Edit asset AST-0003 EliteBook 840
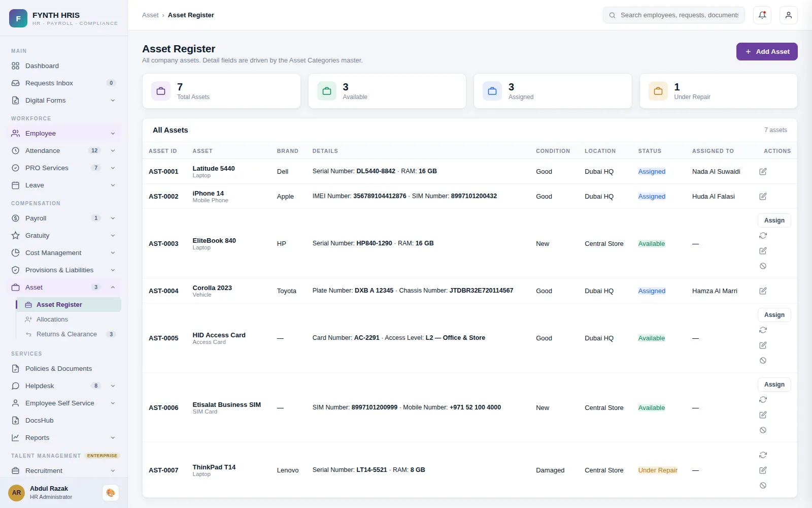 [763, 251]
